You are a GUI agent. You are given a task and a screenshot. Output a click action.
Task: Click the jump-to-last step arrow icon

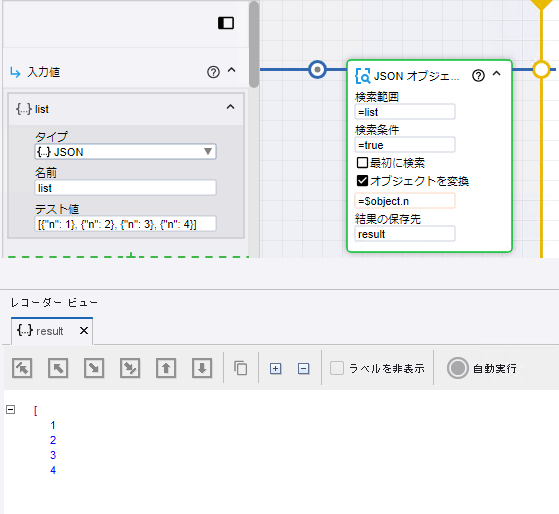130,368
